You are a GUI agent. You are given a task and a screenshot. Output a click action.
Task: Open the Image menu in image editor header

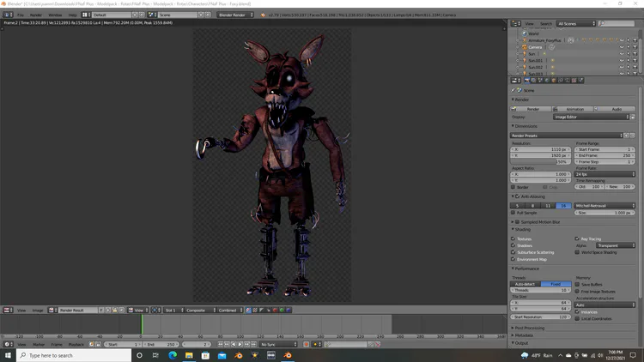click(38, 311)
